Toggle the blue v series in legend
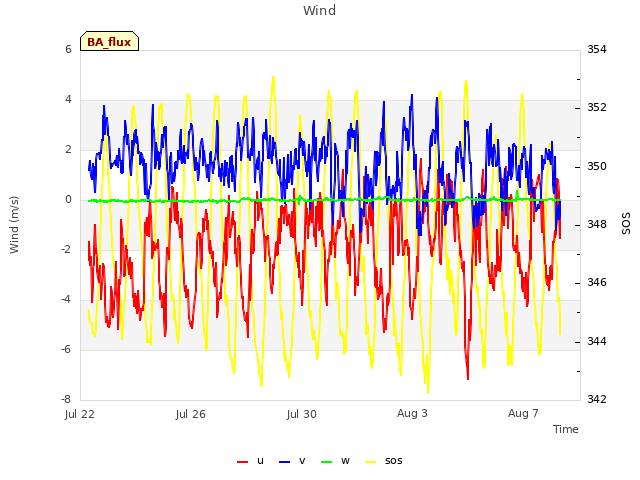Viewport: 640px width, 480px height. tap(292, 461)
